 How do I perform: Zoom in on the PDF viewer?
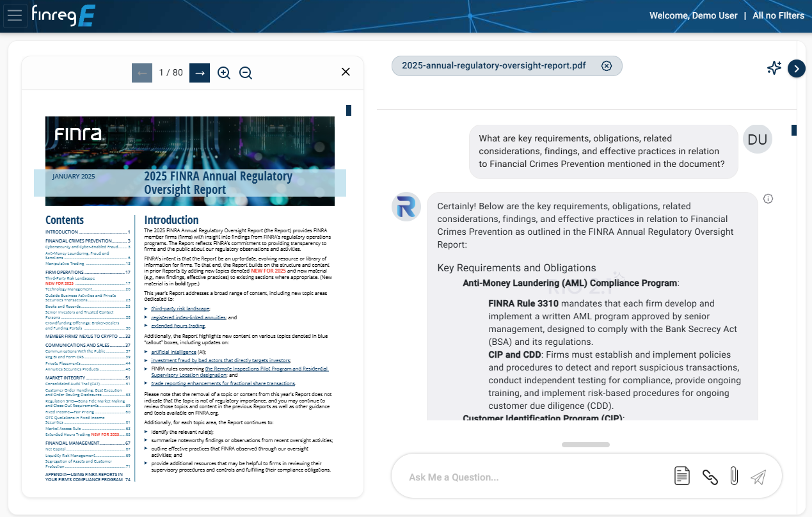224,73
